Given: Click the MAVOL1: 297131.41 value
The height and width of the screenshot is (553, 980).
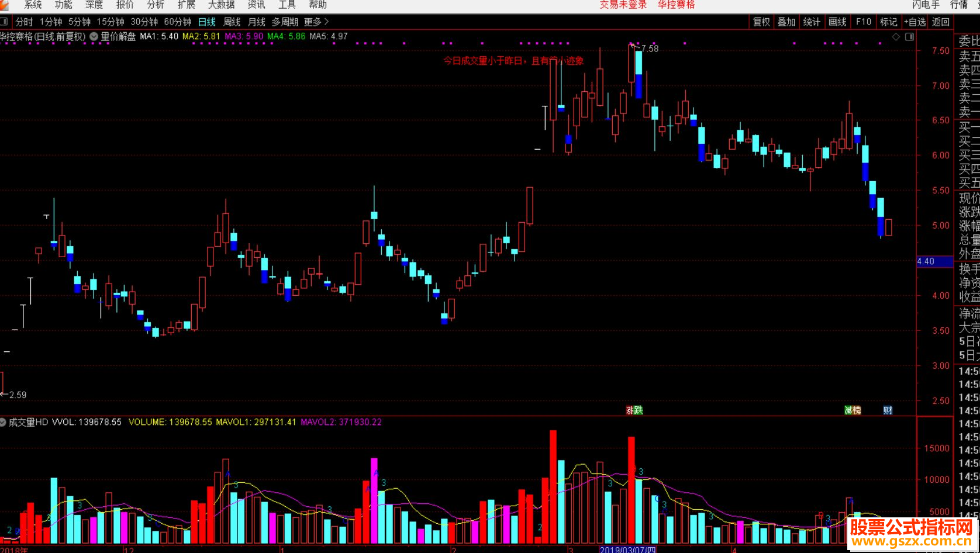Looking at the screenshot, I should [256, 422].
